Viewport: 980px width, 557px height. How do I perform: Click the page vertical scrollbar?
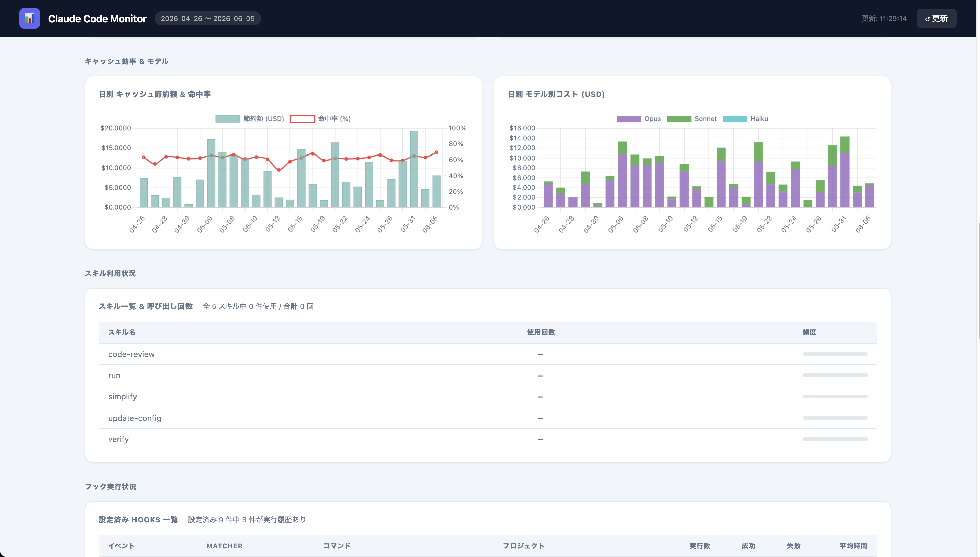(978, 281)
